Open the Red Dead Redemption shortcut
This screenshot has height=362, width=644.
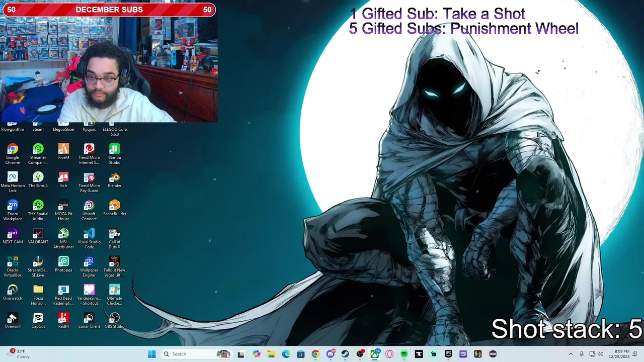(x=63, y=295)
